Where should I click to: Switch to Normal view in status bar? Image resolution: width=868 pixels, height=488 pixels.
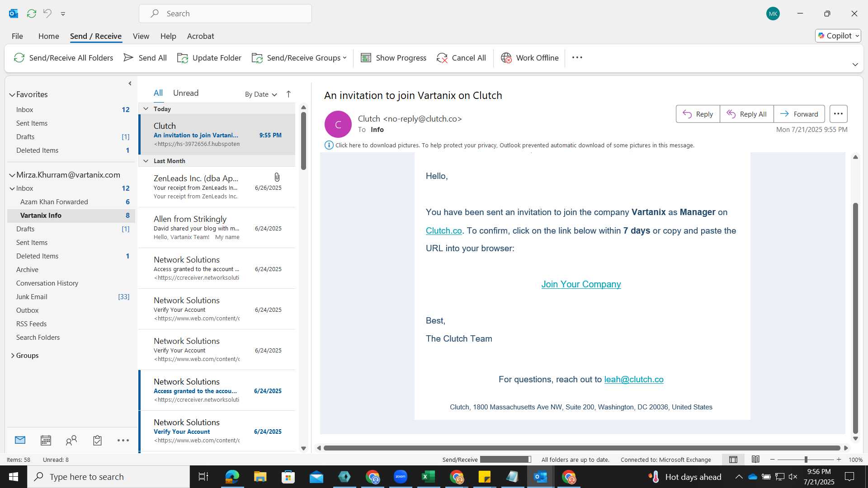tap(733, 460)
